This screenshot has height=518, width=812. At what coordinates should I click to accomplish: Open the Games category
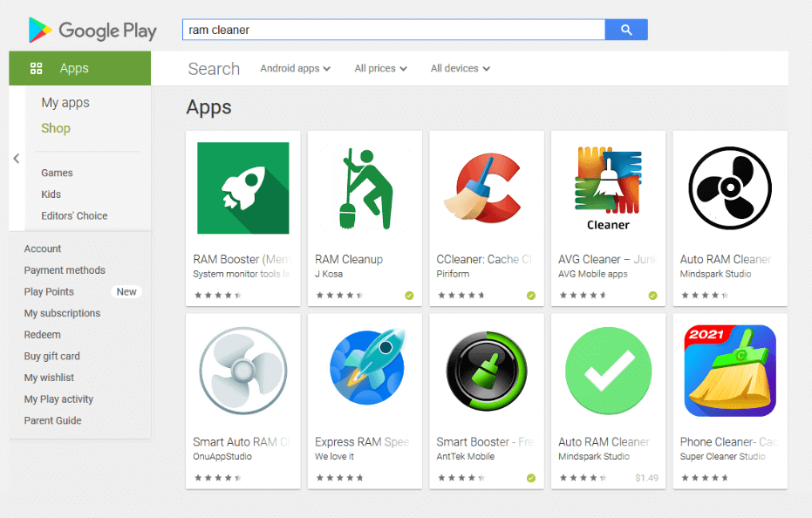click(57, 173)
